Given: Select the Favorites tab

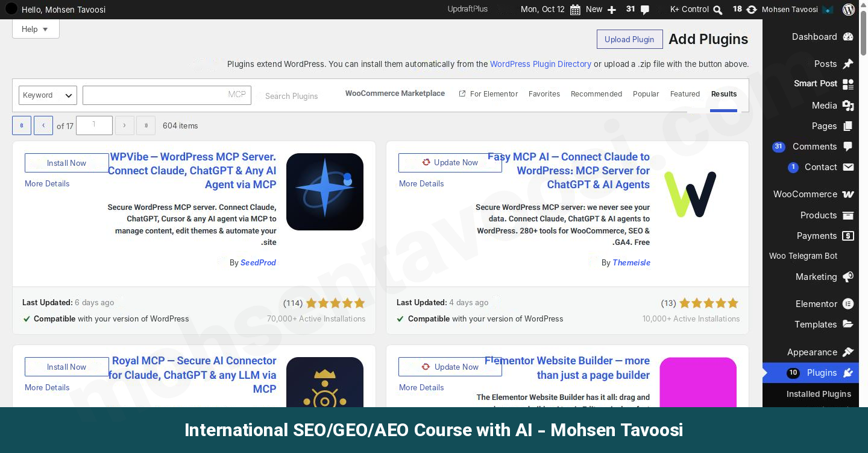Looking at the screenshot, I should click(544, 94).
